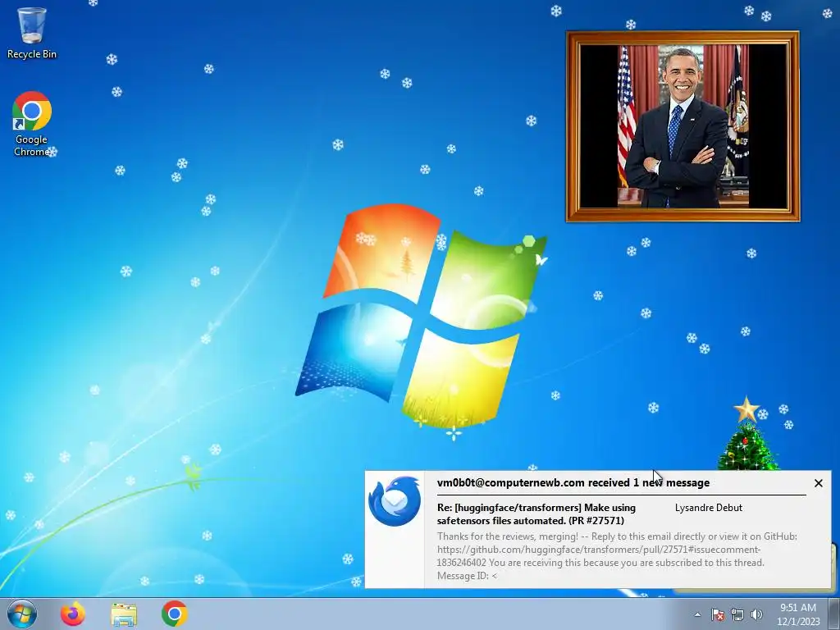Open the Recycle Bin desktop icon

tap(32, 33)
